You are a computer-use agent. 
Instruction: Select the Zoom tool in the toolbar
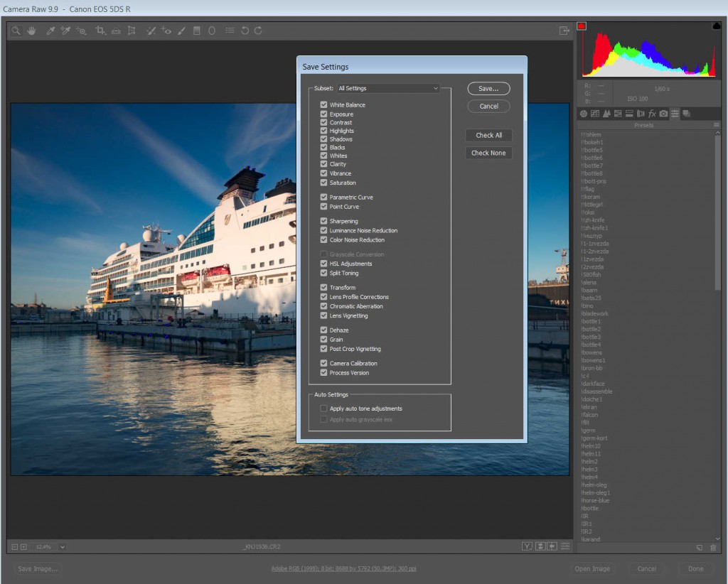point(16,31)
